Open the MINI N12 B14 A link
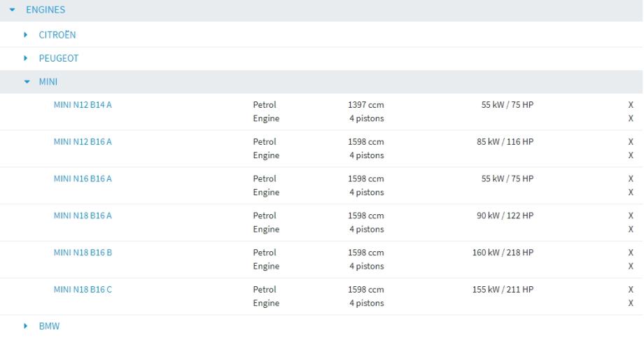This screenshot has height=338, width=644. 83,105
